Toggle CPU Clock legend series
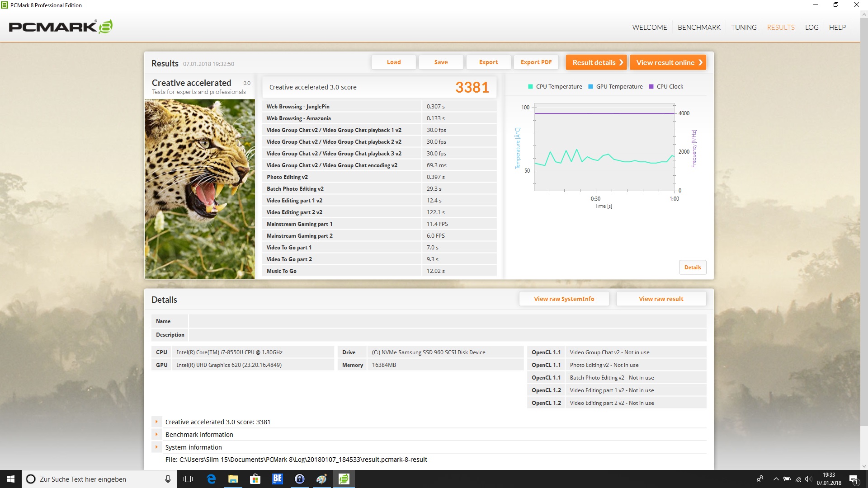This screenshot has width=868, height=488. tap(666, 87)
